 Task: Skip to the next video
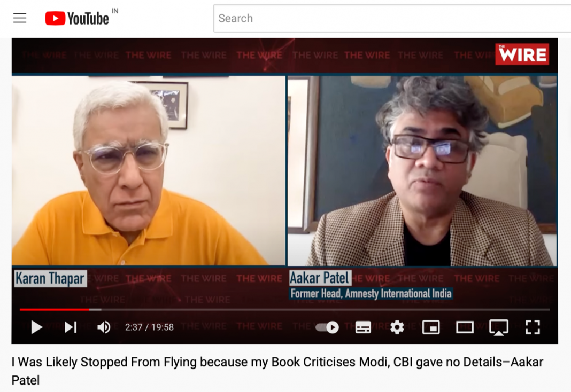coord(71,327)
